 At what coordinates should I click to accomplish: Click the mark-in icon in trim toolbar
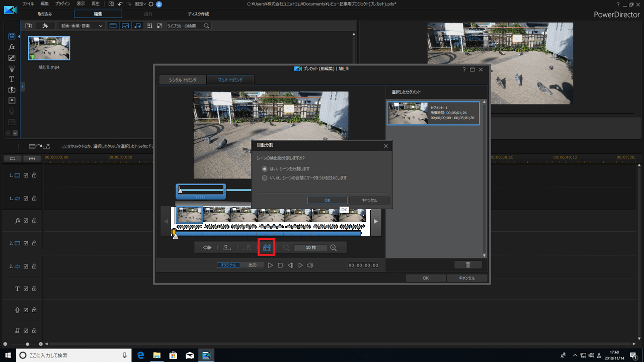click(227, 247)
